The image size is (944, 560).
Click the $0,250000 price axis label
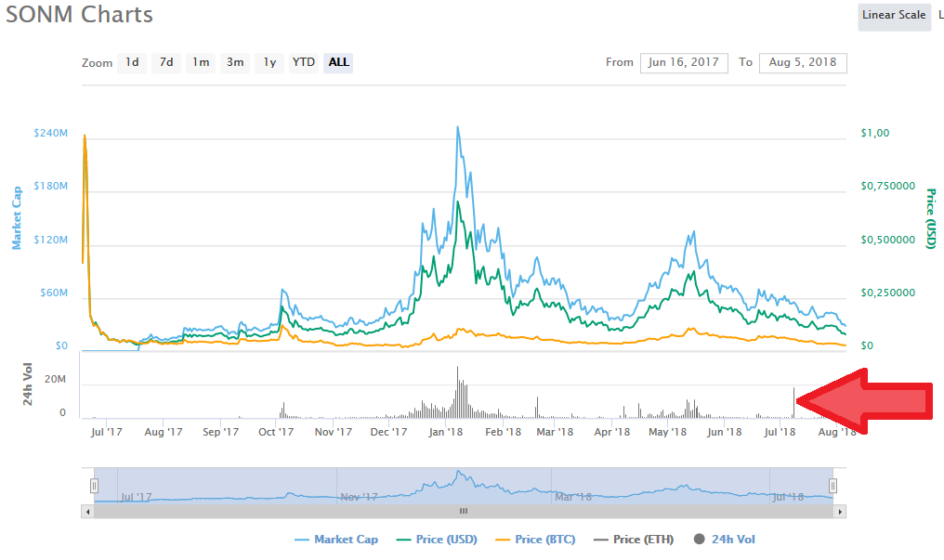(x=888, y=293)
